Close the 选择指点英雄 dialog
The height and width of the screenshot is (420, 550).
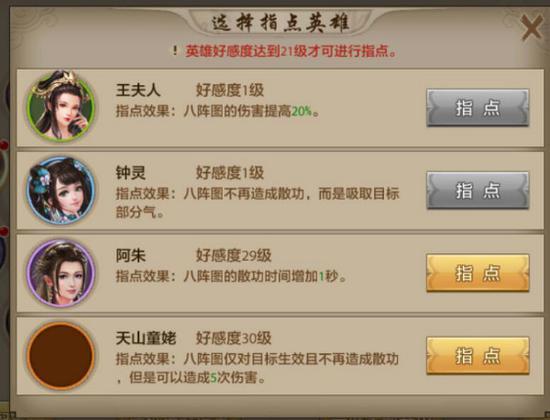point(531,27)
